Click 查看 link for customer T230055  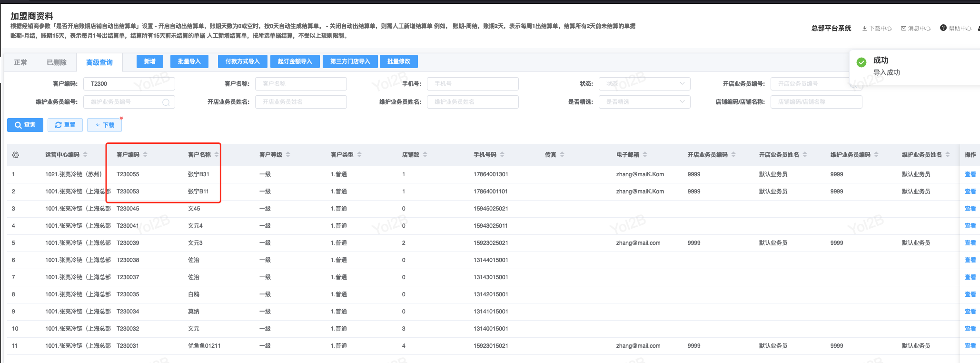click(970, 174)
